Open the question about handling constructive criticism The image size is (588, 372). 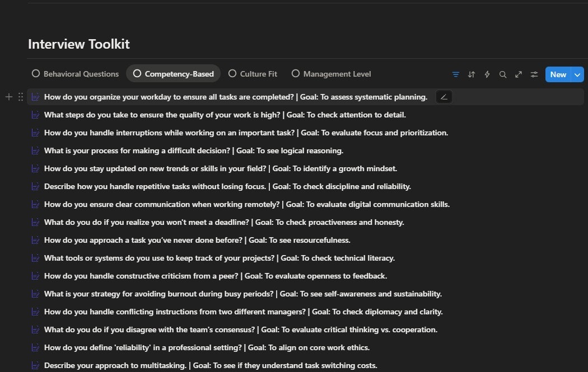[216, 276]
